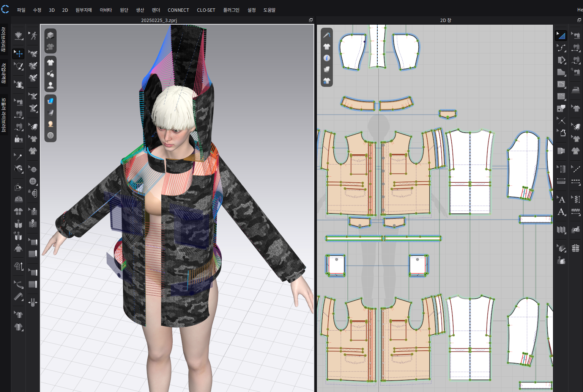The height and width of the screenshot is (392, 583).
Task: Activate the Select/Move arrow tool
Action: (x=18, y=53)
